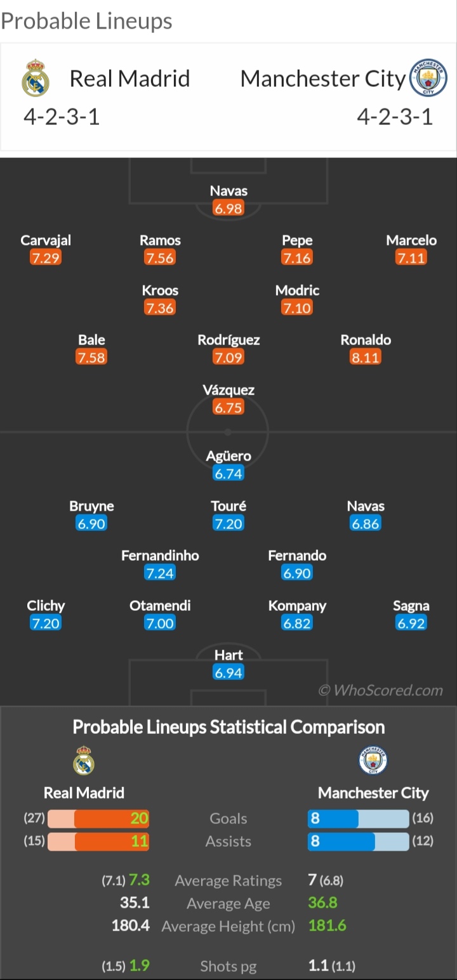Click the WhoScored.com watermark

(380, 690)
